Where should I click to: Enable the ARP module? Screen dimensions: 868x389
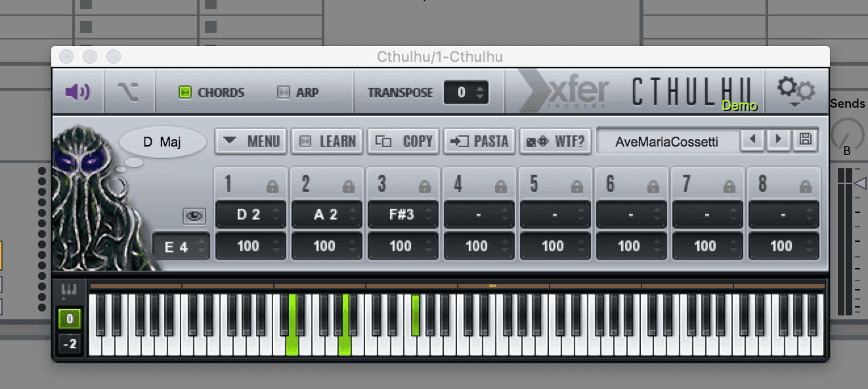[284, 93]
